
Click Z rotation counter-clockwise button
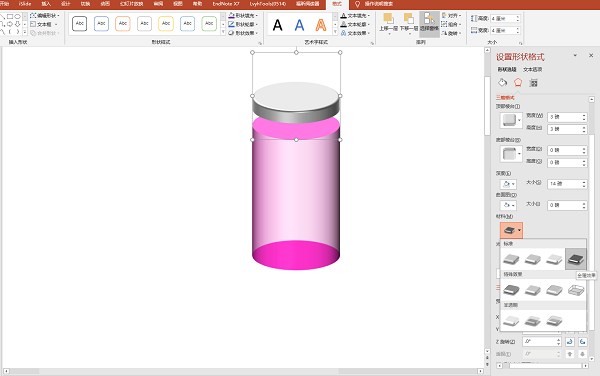click(570, 342)
